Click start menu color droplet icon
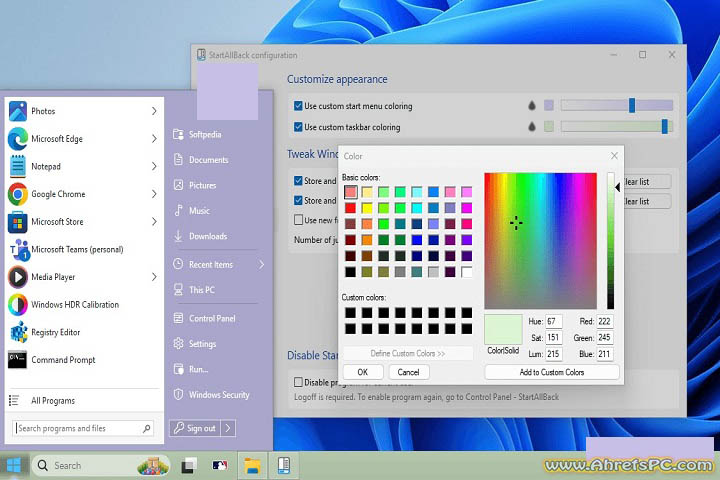 click(532, 106)
